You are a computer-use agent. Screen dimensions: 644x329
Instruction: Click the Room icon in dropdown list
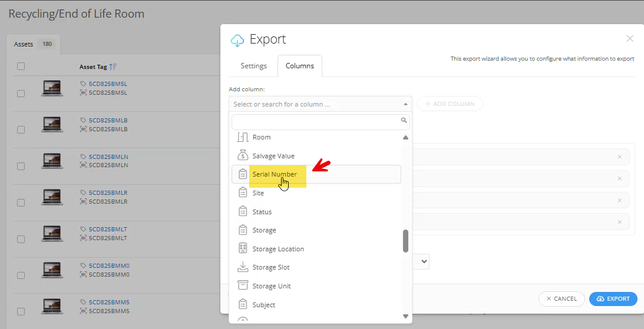(243, 137)
